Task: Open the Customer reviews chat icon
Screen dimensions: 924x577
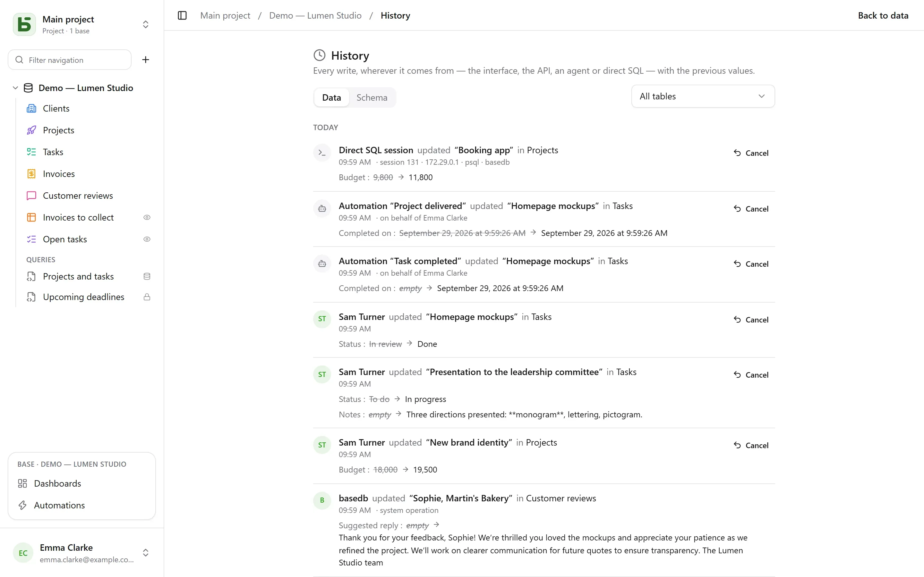Action: [31, 196]
